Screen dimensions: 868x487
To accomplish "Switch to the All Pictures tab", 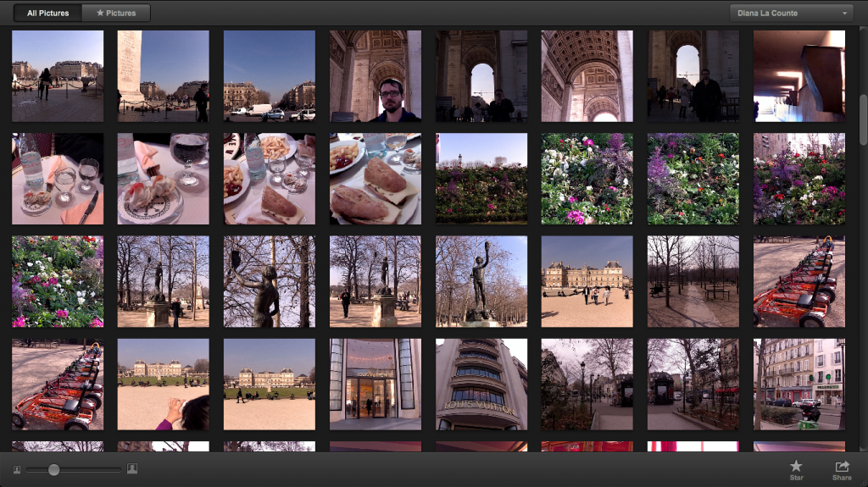I will (47, 13).
